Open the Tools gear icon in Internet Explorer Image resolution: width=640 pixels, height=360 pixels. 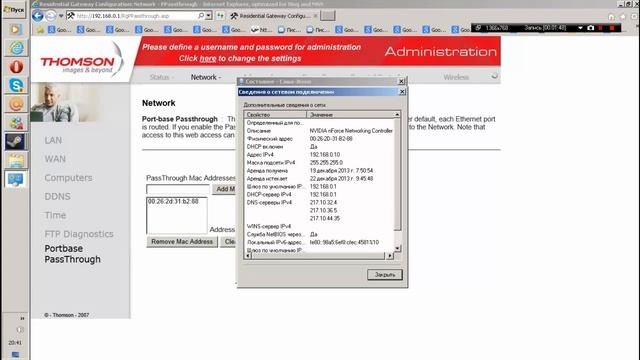[x=634, y=17]
